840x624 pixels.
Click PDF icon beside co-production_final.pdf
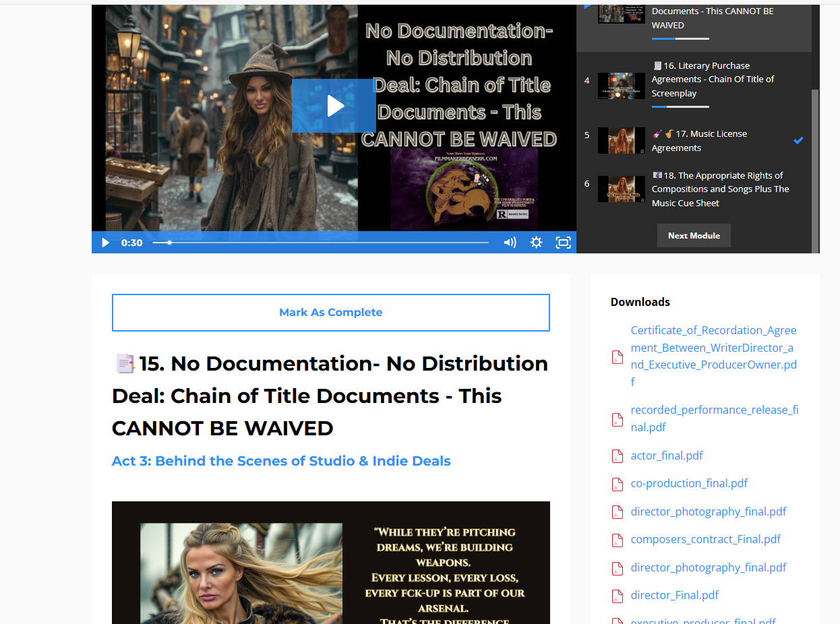coord(617,484)
